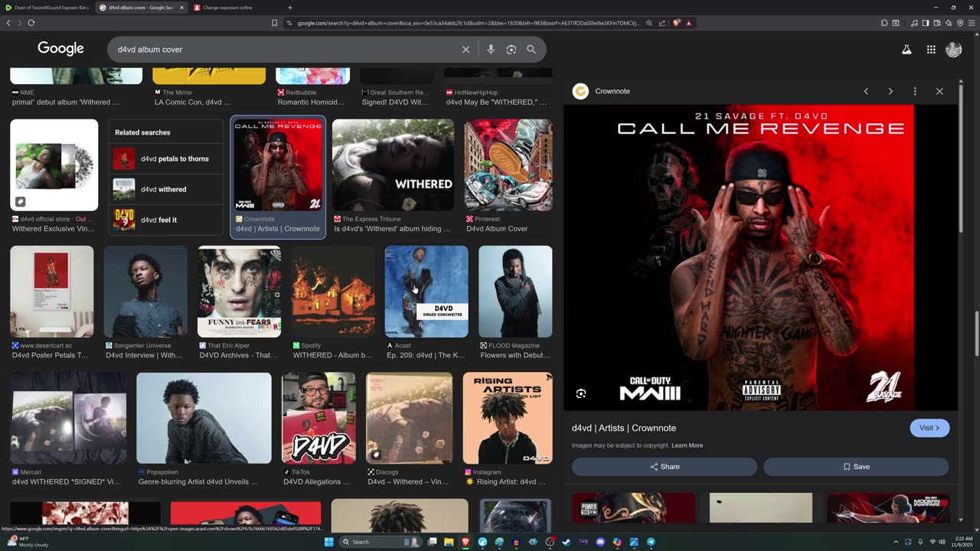
Task: Open the Leo AI assistant
Action: point(949,23)
